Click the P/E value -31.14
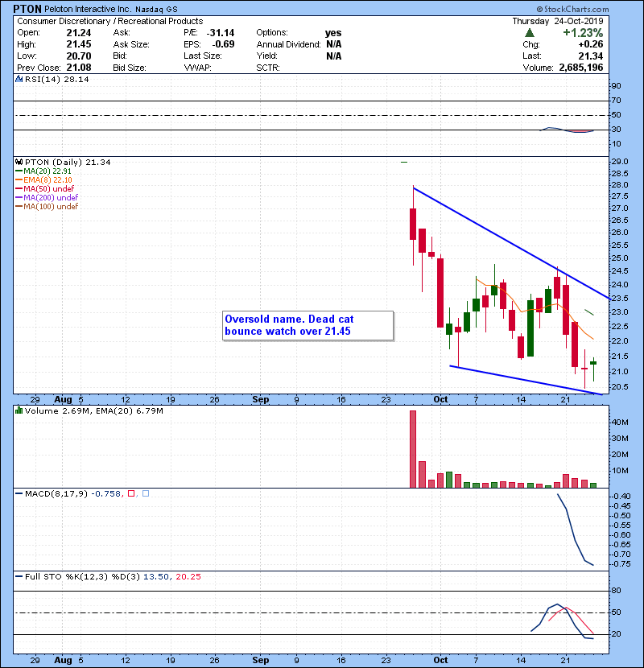 221,33
